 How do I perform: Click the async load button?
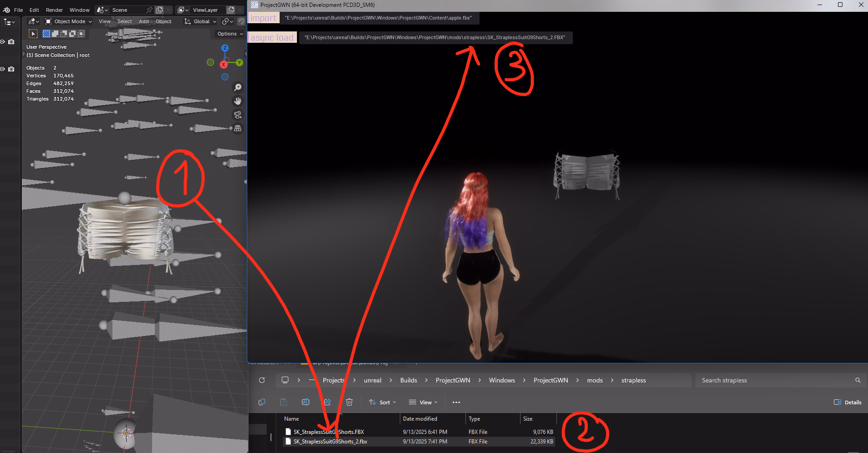pos(272,37)
